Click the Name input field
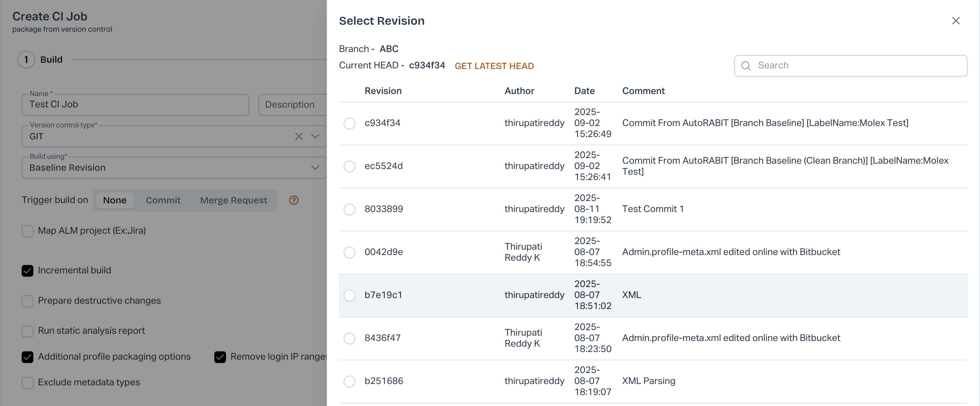 (x=135, y=105)
